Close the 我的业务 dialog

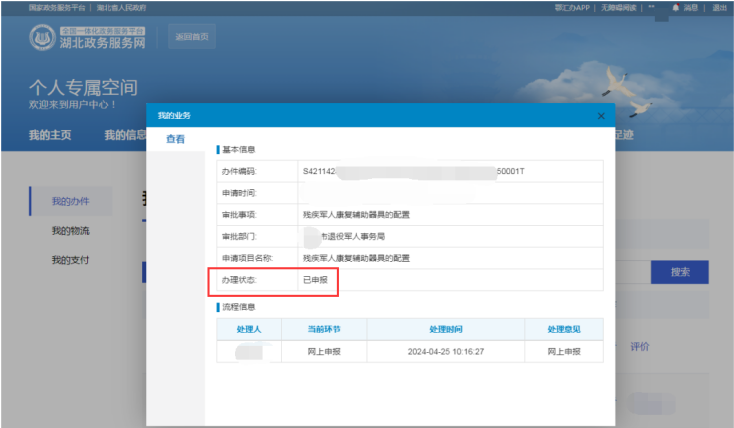[x=600, y=116]
